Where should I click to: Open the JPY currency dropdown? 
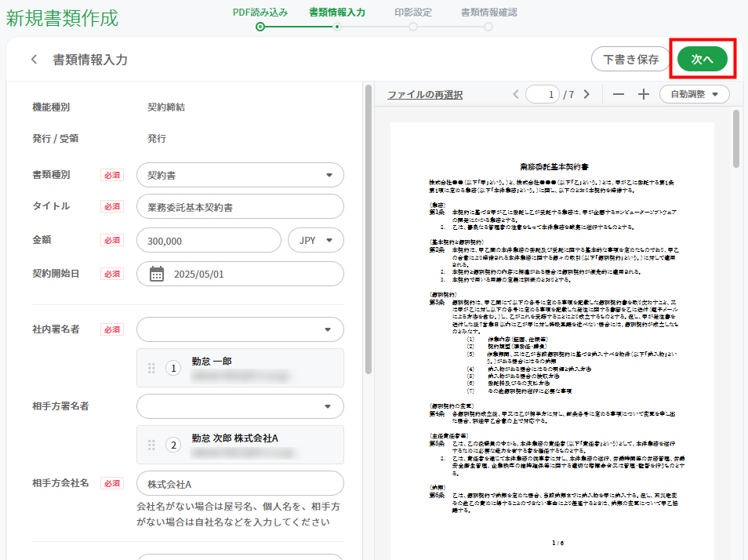tap(316, 241)
